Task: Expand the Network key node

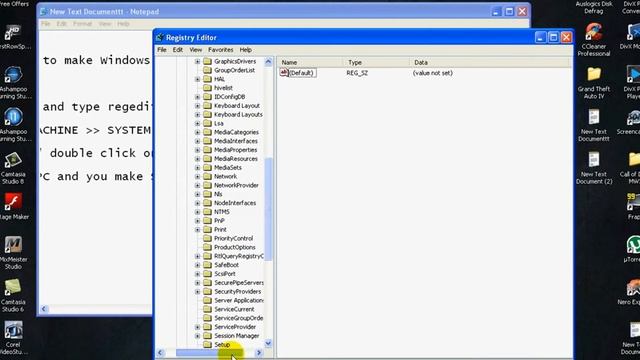Action: click(198, 176)
